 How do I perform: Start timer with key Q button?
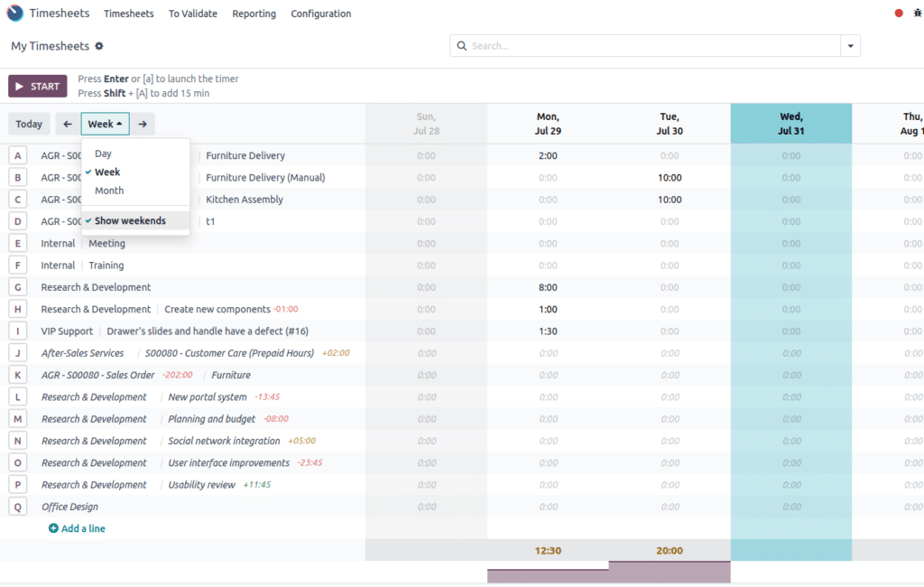pos(18,507)
